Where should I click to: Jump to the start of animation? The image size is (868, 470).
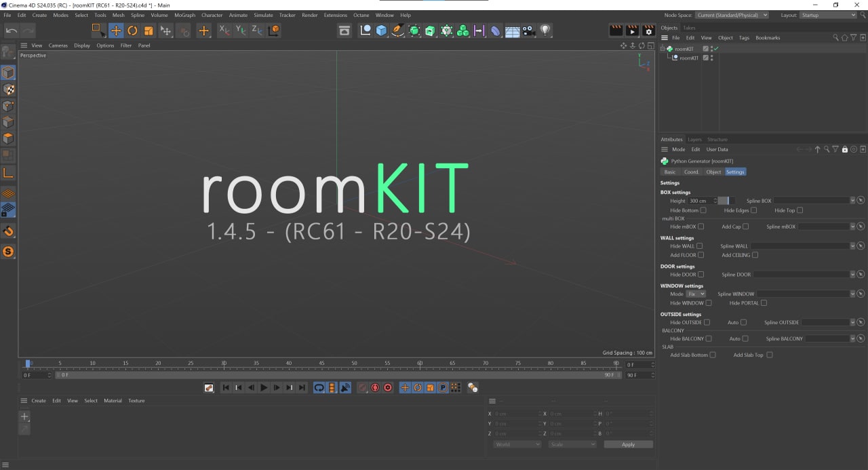(x=226, y=388)
